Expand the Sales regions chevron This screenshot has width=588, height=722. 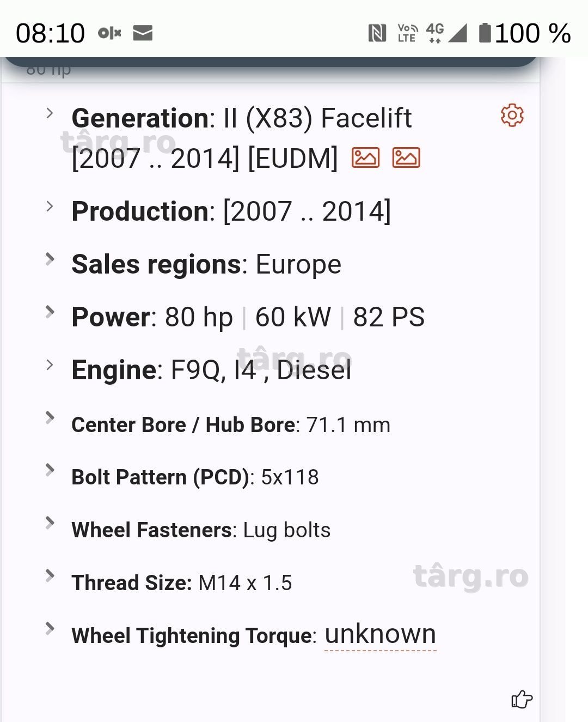click(50, 259)
